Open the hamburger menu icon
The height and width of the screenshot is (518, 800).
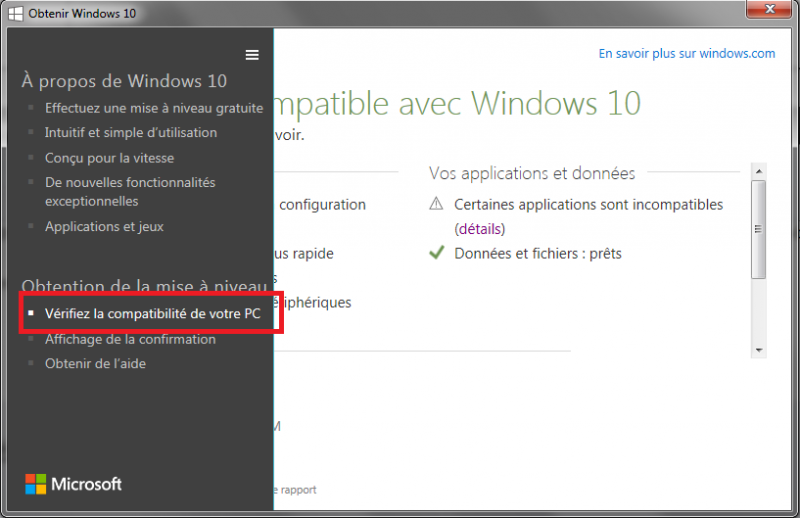tap(252, 55)
